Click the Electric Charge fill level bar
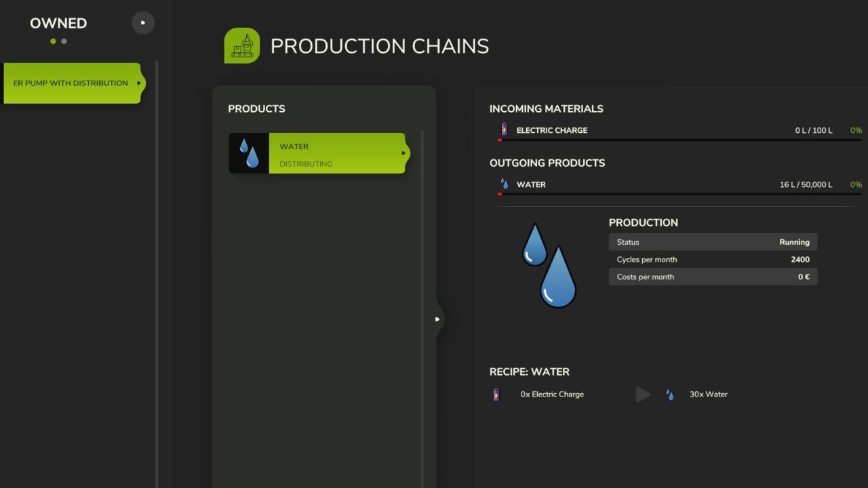The image size is (868, 488). point(678,140)
